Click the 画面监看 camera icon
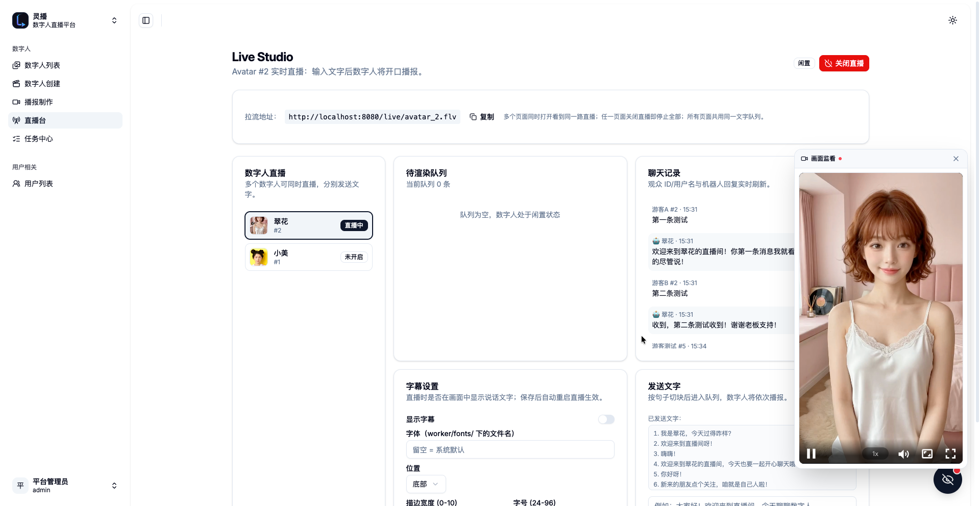This screenshot has height=506, width=980. coord(804,159)
